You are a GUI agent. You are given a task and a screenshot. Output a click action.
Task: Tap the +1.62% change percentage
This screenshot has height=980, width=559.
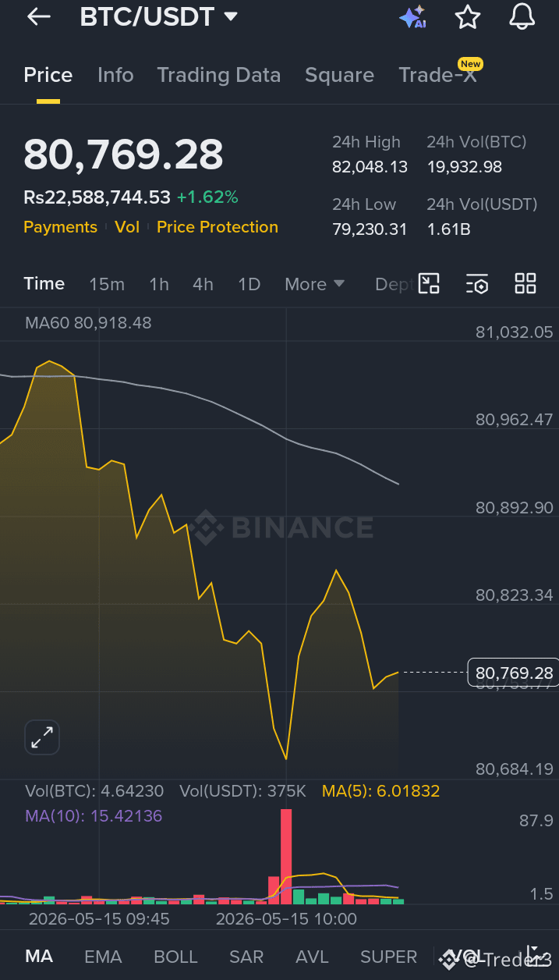click(x=207, y=197)
